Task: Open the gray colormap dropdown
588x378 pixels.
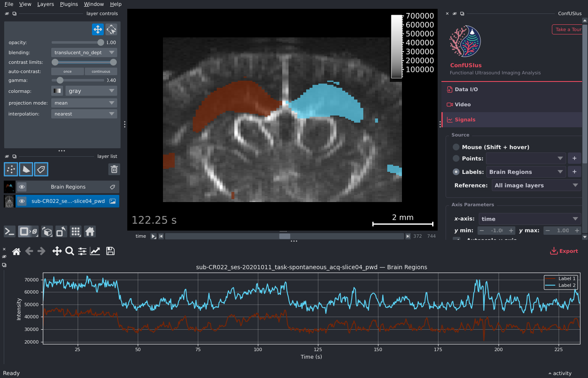Action: click(91, 91)
